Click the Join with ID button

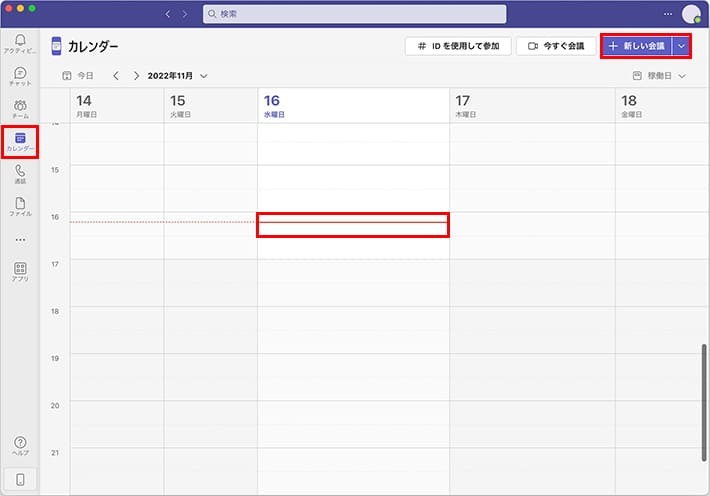pyautogui.click(x=459, y=46)
